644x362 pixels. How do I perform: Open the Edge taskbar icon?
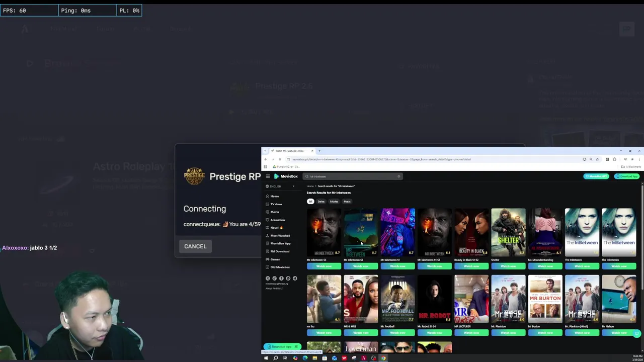click(305, 358)
